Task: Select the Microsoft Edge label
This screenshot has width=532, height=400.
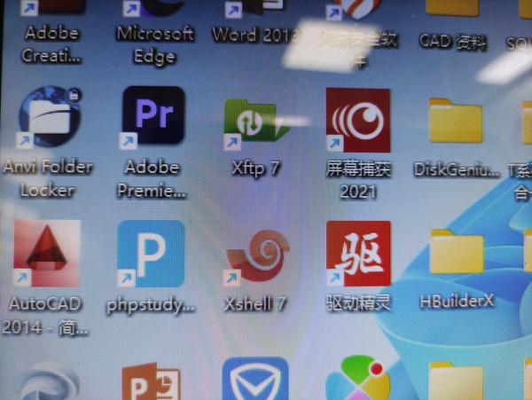Action: point(155,45)
